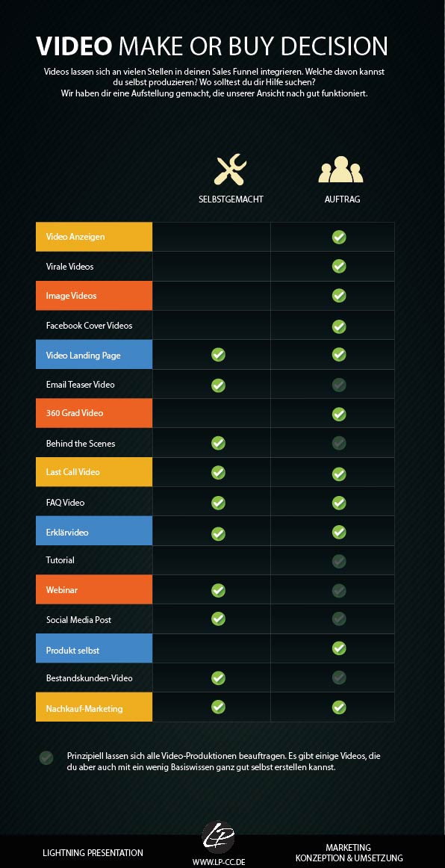Image resolution: width=445 pixels, height=868 pixels.
Task: Select the AUFTRAG column header
Action: click(x=342, y=199)
